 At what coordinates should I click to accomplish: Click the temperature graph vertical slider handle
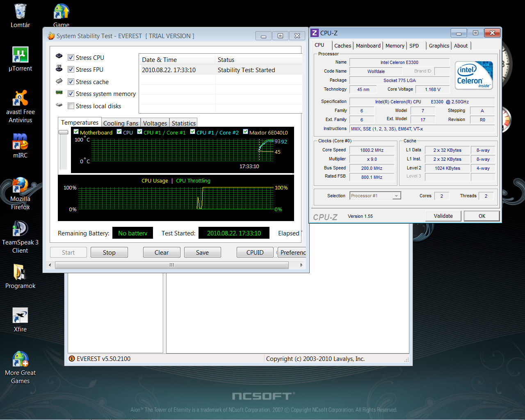(x=63, y=132)
